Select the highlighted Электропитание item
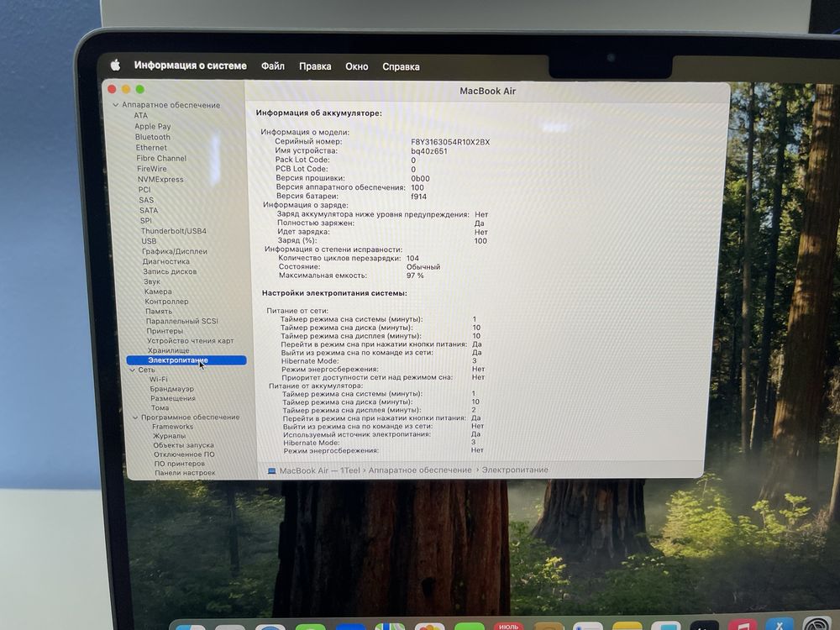Viewport: 840px width, 630px height. tap(186, 360)
